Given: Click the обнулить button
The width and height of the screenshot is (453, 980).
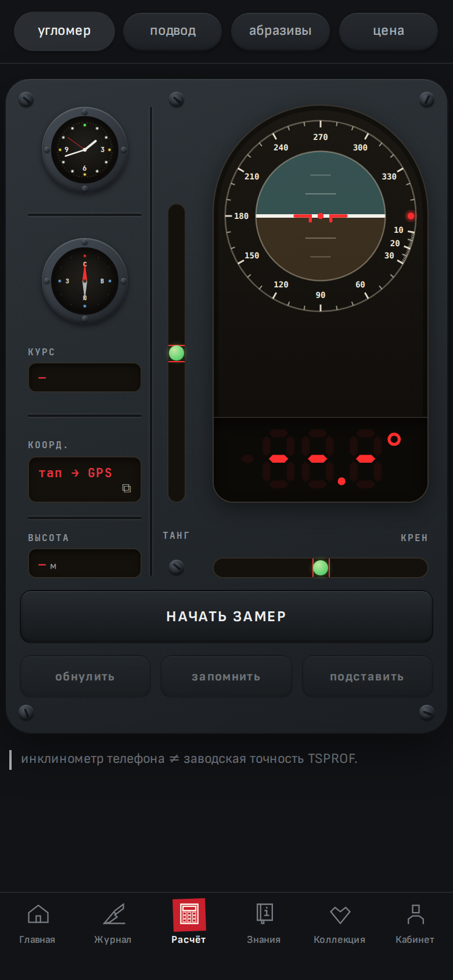Looking at the screenshot, I should tap(85, 676).
